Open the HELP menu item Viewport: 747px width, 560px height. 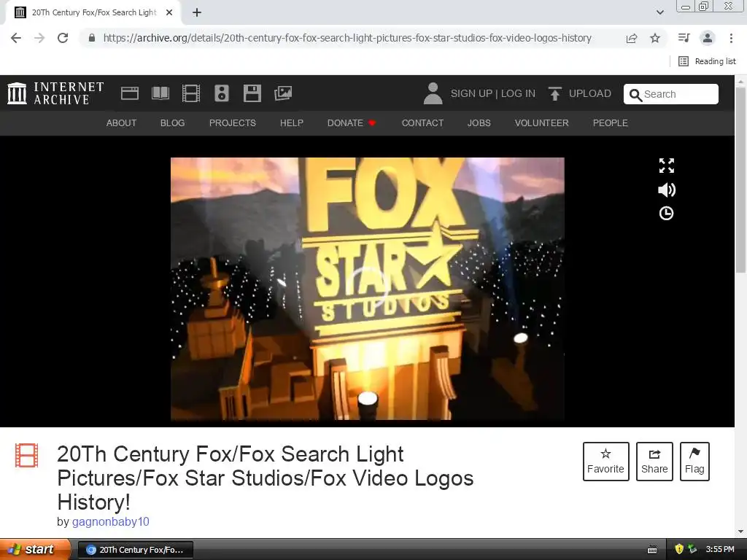(292, 122)
